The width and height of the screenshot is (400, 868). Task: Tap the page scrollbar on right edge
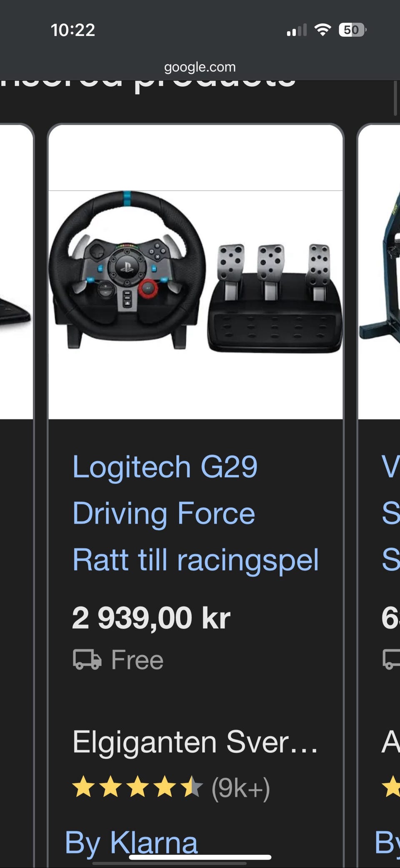(x=395, y=98)
